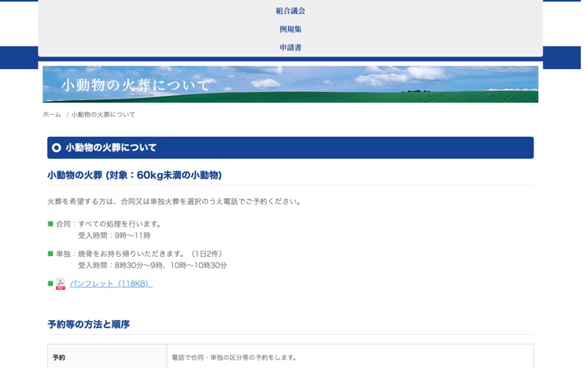
Task: Select the heading 予約等の方法と順序
Action: tap(88, 324)
